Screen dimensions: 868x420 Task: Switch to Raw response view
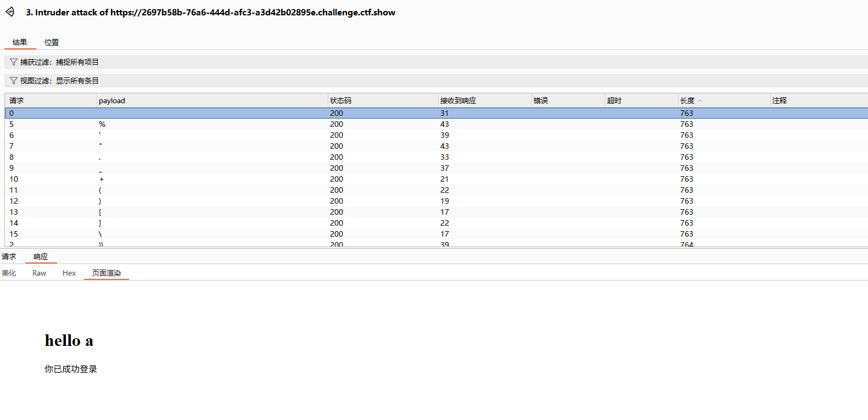39,273
